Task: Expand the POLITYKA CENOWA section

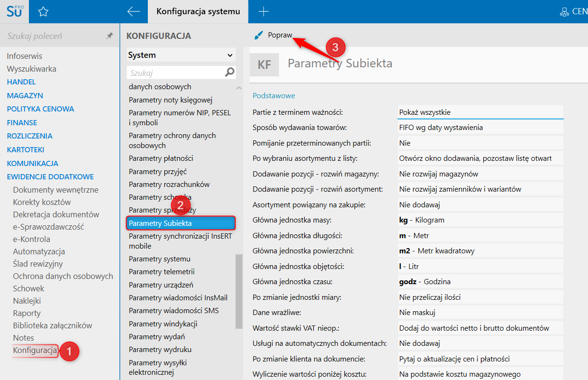Action: (x=40, y=109)
